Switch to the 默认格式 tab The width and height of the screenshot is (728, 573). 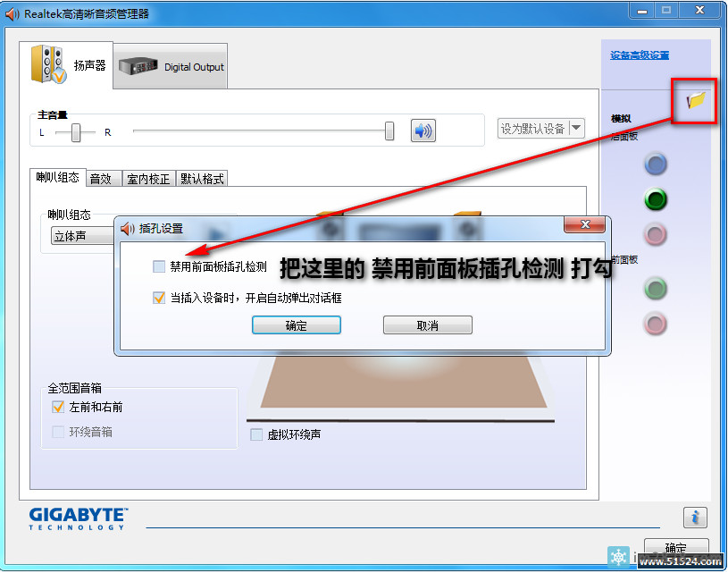203,178
